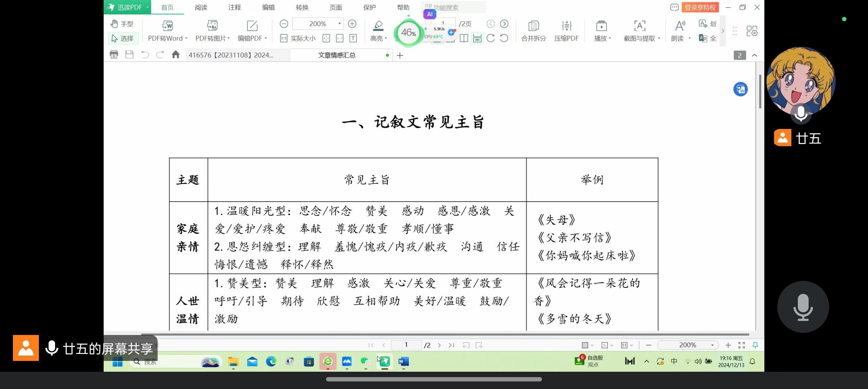Click the 压缩PDF compress icon
Viewport: 868px width, 389px height.
point(566,26)
